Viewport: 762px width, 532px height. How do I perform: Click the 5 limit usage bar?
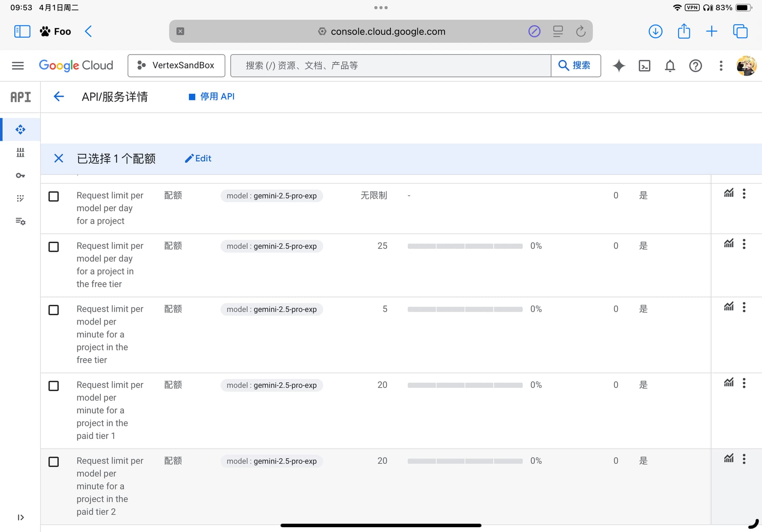[465, 309]
